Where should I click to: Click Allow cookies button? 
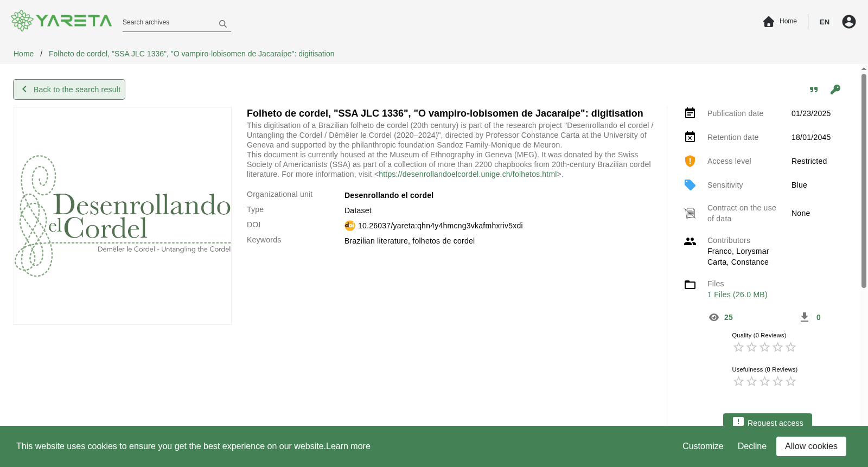point(811,446)
